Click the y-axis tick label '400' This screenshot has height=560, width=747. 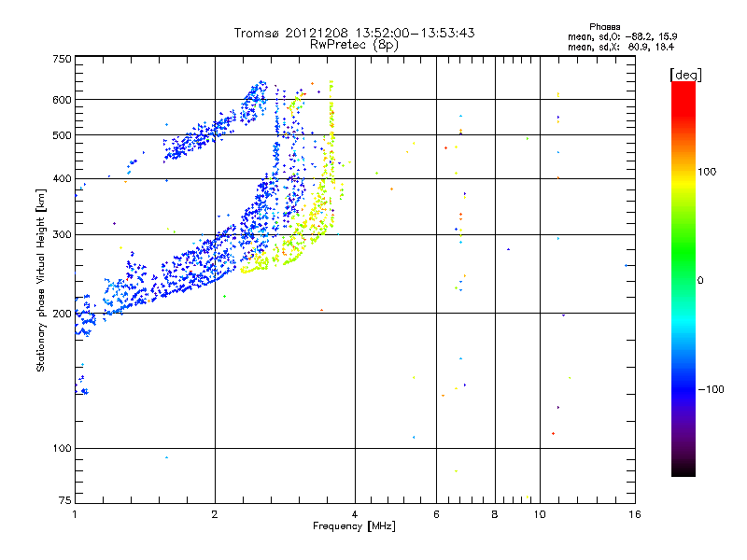point(62,178)
